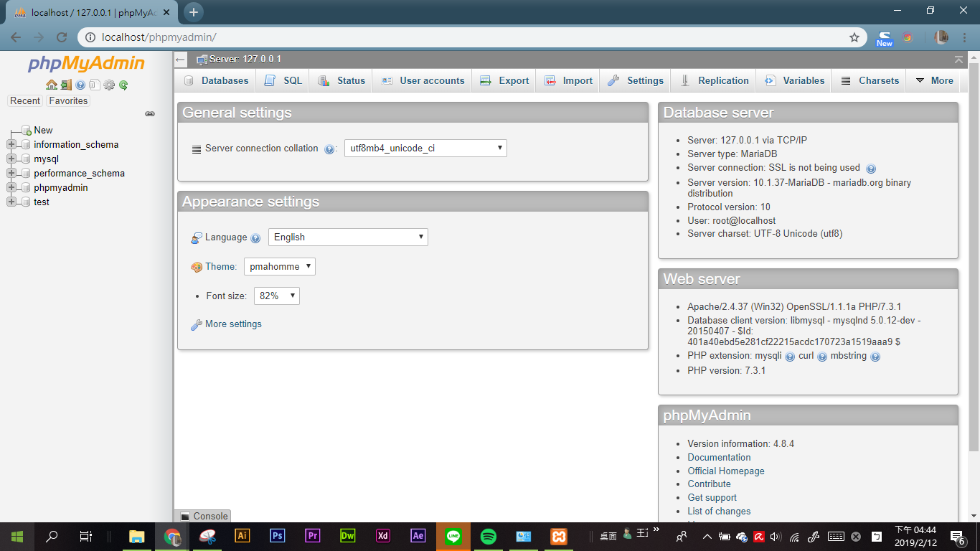Select the mysql database in tree

tap(46, 159)
